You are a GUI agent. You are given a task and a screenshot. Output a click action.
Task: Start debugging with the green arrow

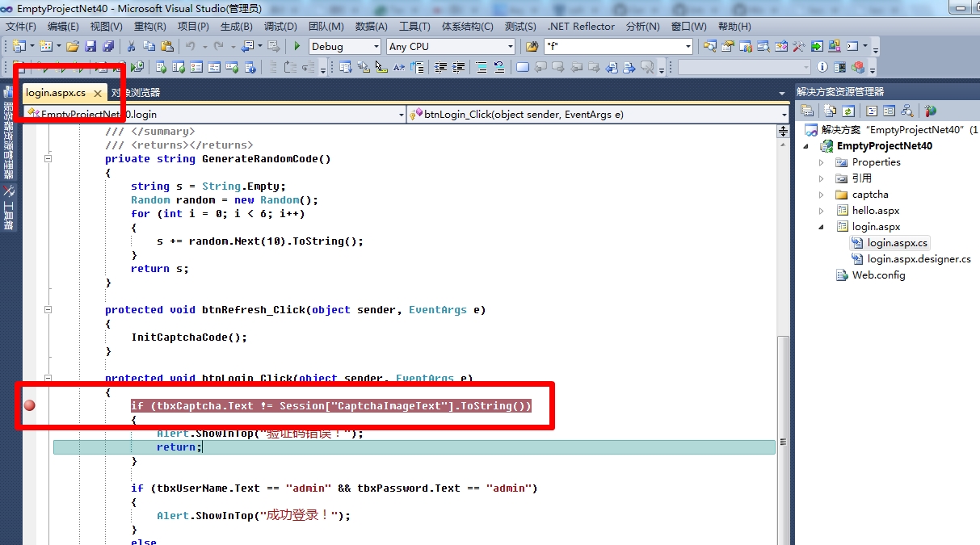pyautogui.click(x=297, y=46)
